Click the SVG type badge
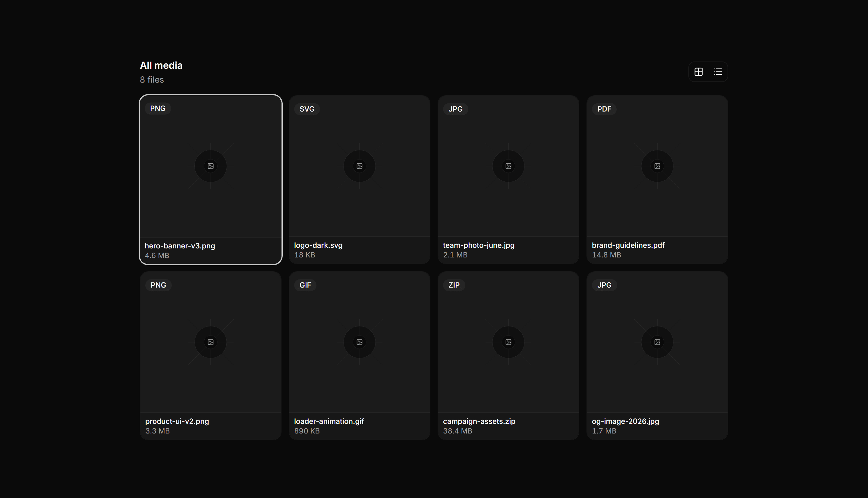 pos(307,109)
